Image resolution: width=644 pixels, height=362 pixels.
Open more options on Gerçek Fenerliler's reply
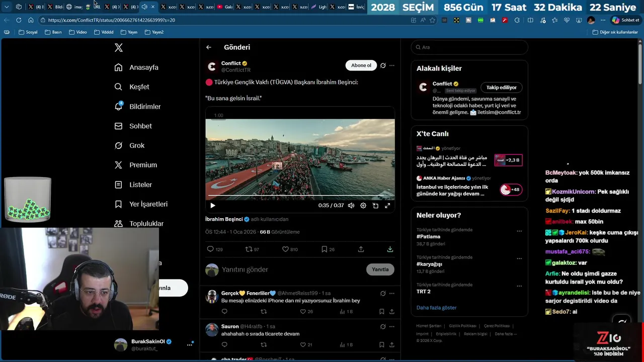pos(392,293)
